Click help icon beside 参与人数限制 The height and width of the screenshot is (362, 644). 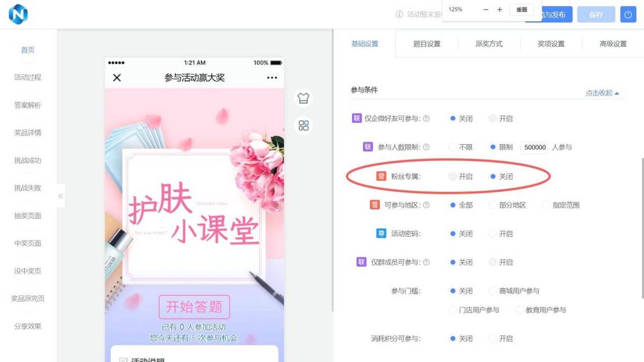[x=426, y=147]
